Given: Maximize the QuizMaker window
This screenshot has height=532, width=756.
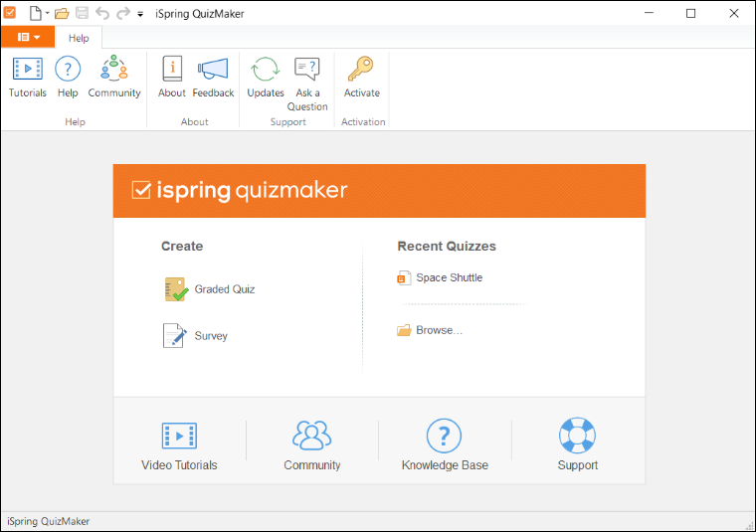Looking at the screenshot, I should 691,14.
